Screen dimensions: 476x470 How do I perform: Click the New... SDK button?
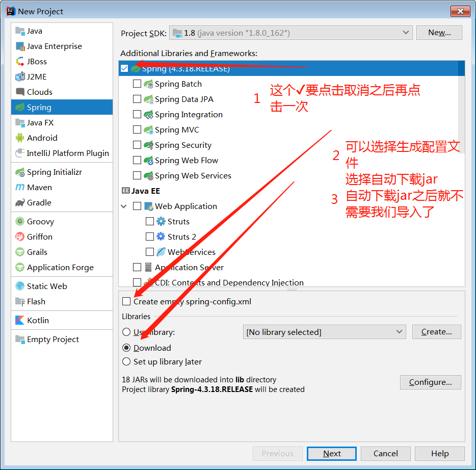pos(439,33)
